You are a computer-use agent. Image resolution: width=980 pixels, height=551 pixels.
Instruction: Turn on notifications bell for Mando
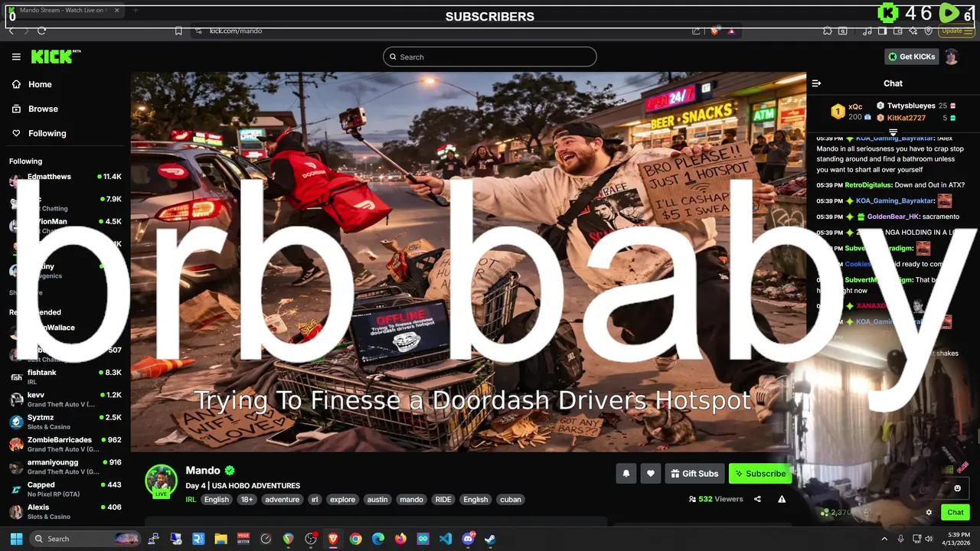tap(626, 474)
